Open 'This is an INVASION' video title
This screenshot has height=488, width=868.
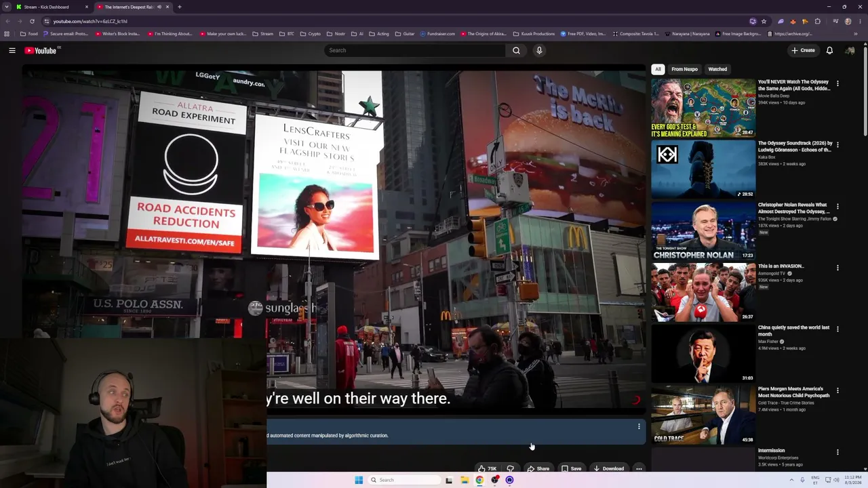tap(781, 266)
